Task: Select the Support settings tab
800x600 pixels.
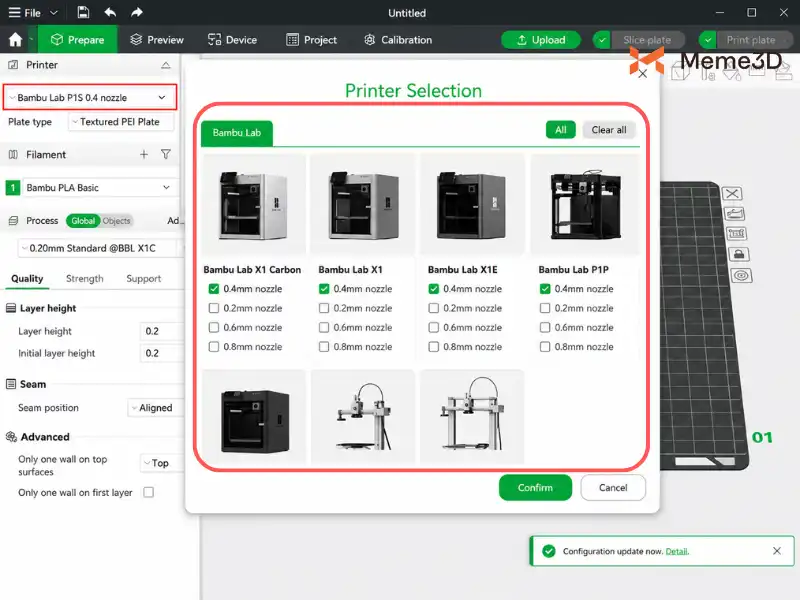Action: tap(143, 279)
